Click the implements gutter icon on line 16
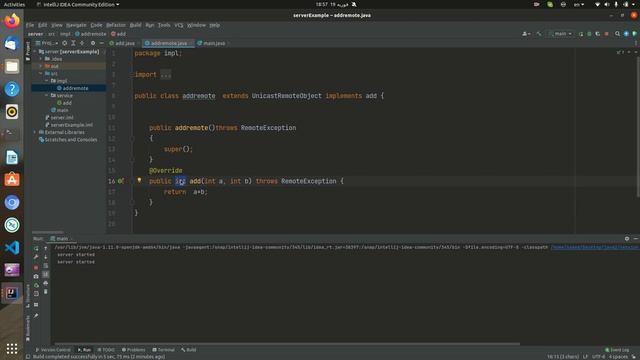 tap(121, 181)
